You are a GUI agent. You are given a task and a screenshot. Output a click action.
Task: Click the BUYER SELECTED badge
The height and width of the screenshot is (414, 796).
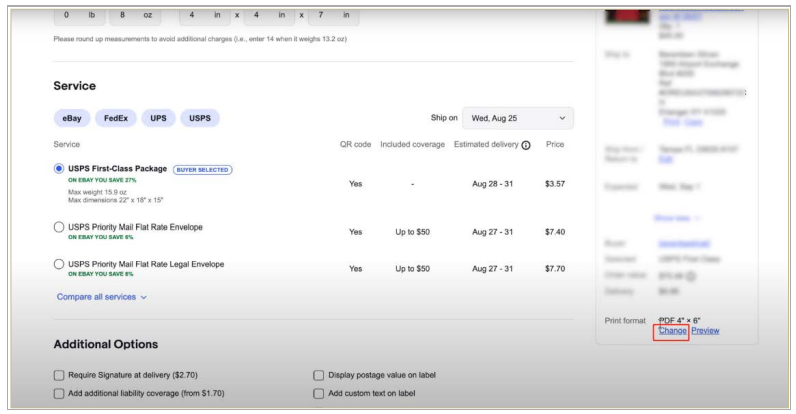(203, 169)
